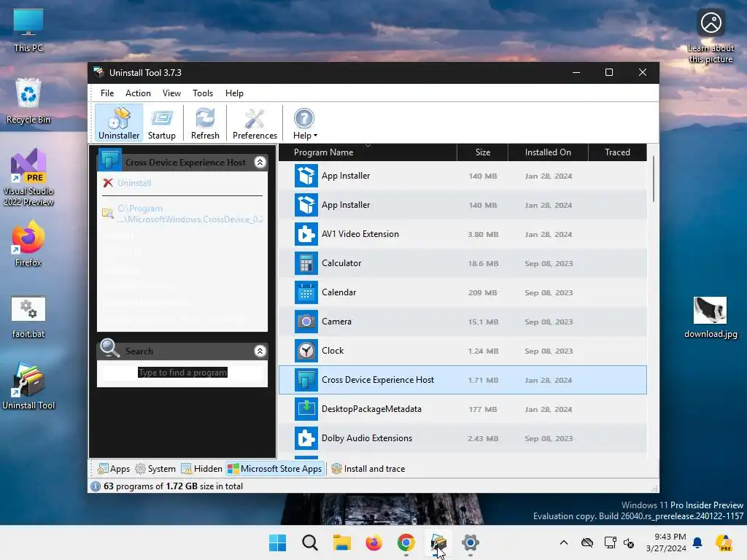Screen dimensions: 747x560
Task: Focus the 'Type to find a program' field
Action: (x=182, y=373)
